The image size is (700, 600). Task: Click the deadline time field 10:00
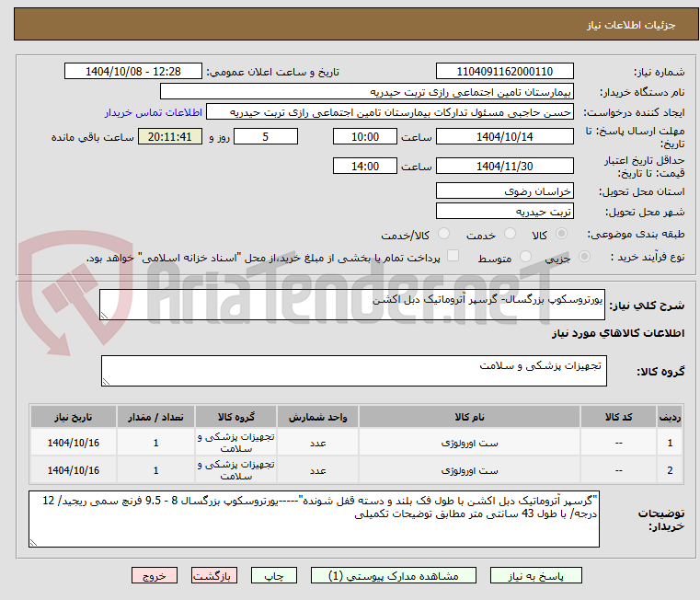[365, 137]
